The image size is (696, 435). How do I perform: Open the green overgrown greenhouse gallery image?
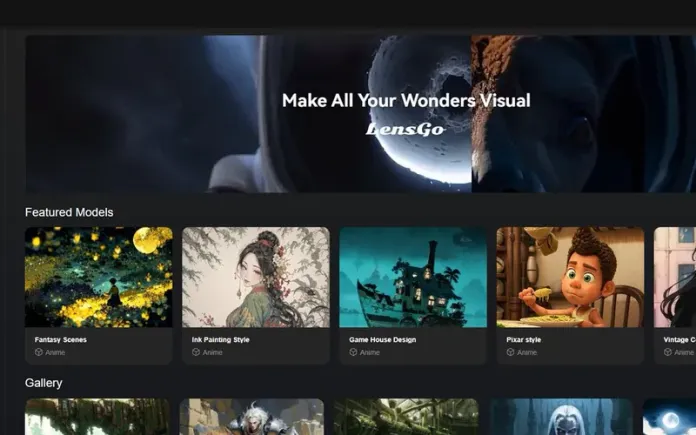coord(406,416)
